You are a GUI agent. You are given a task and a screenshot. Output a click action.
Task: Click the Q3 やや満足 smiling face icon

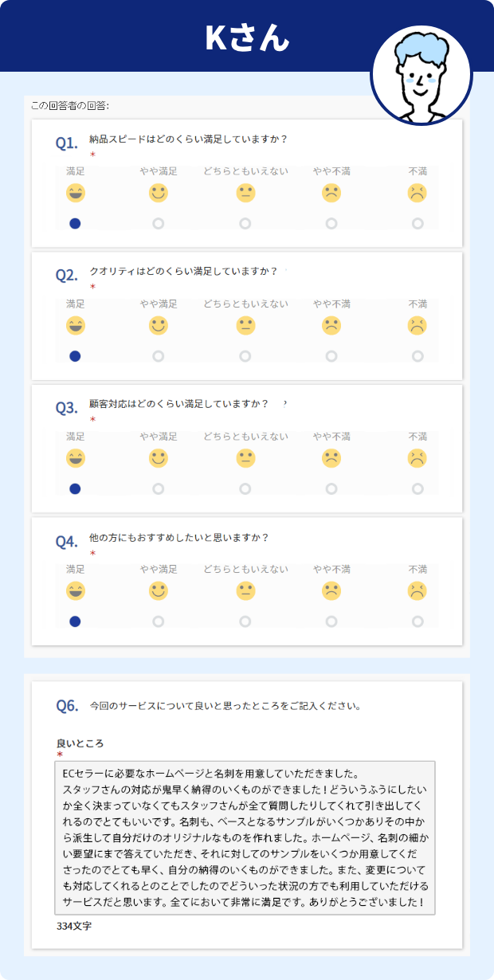pyautogui.click(x=159, y=458)
